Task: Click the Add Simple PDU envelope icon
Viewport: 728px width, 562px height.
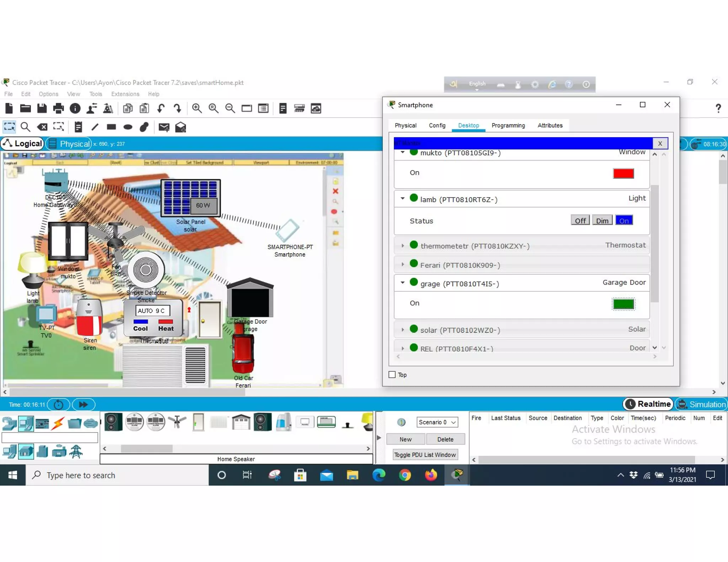Action: (164, 127)
